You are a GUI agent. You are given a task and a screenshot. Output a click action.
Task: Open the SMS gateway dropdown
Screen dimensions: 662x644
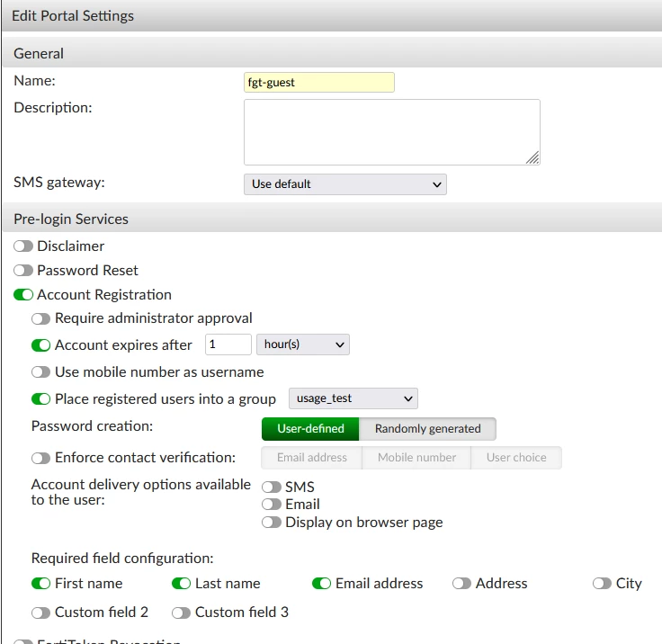[x=344, y=184]
